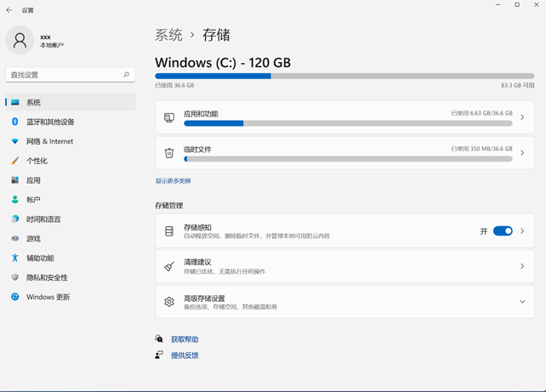Click the Windows (C:) storage usage bar
The height and width of the screenshot is (392, 546).
coord(344,76)
